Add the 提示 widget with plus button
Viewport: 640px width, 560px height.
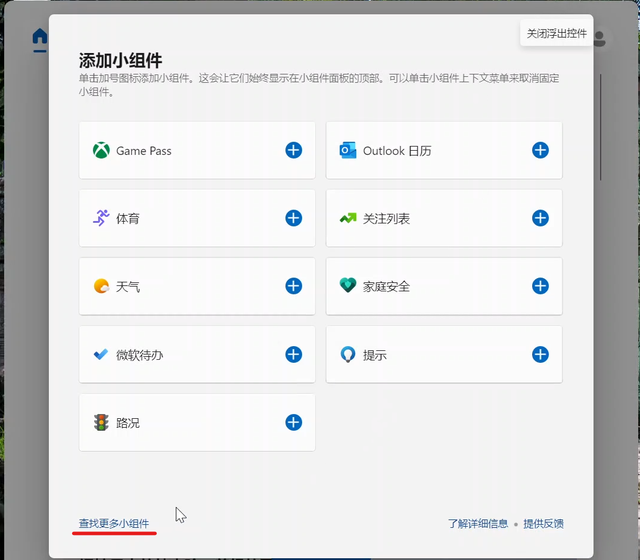click(540, 354)
